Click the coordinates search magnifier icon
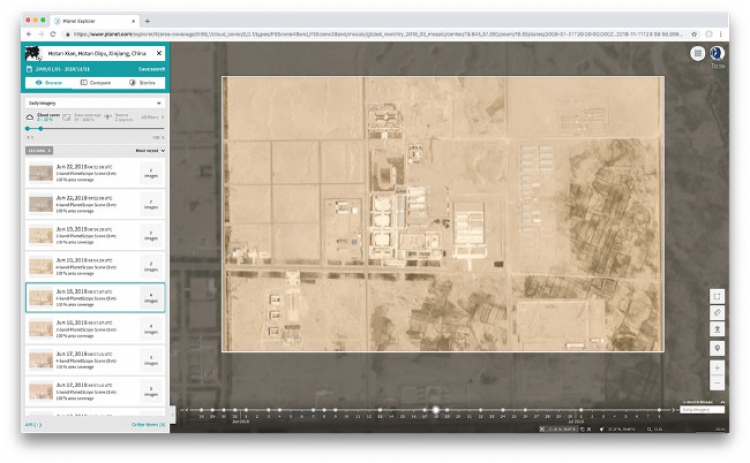 650,429
